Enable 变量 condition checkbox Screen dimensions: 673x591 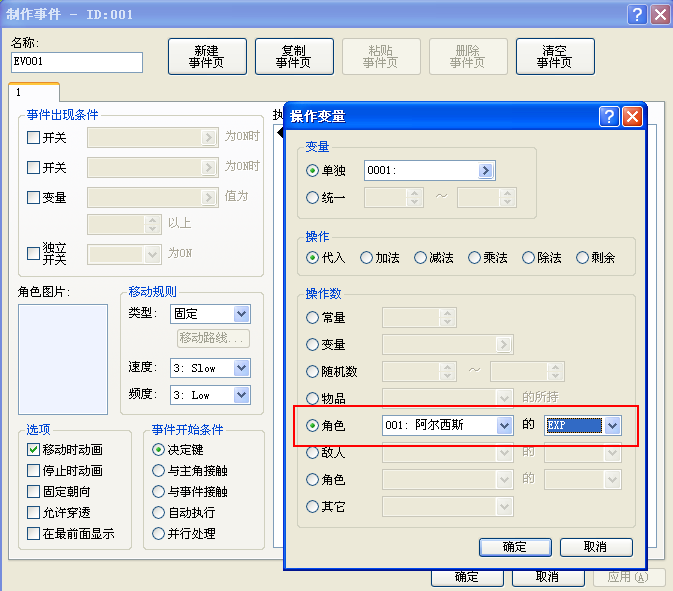(33, 197)
